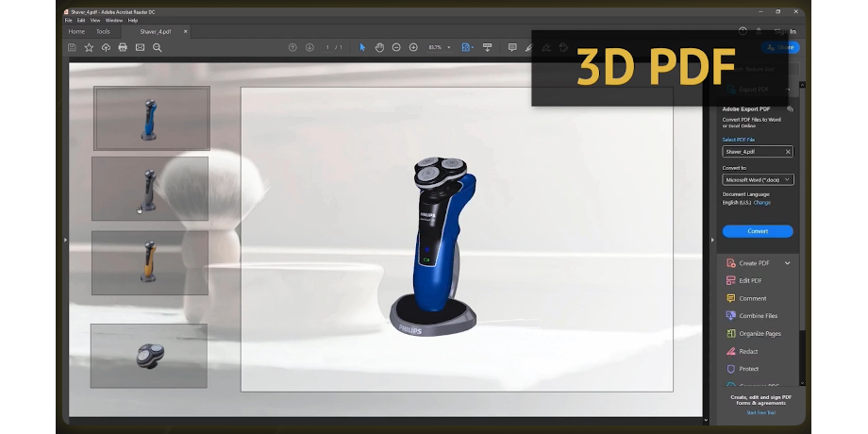
Task: Activate the selection arrow tool
Action: click(x=362, y=47)
